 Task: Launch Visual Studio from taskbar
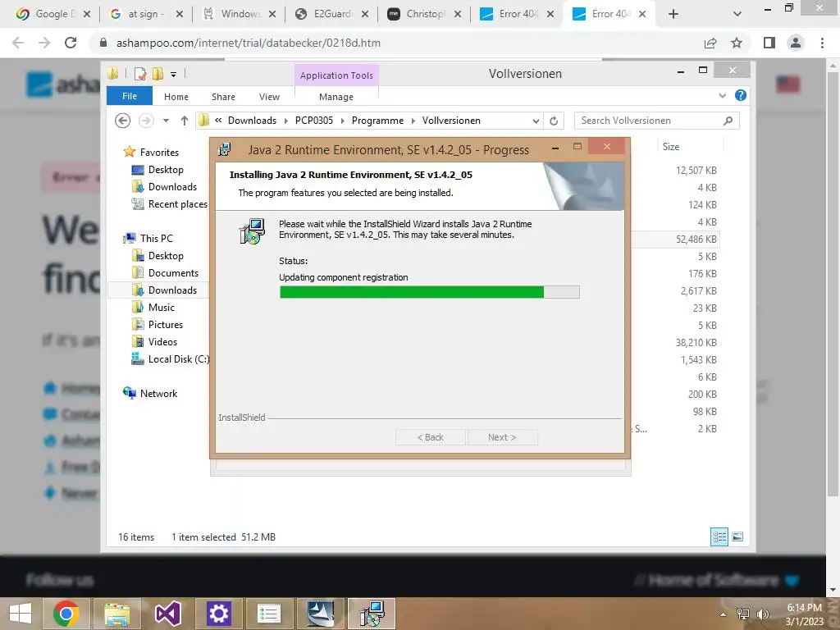(167, 614)
